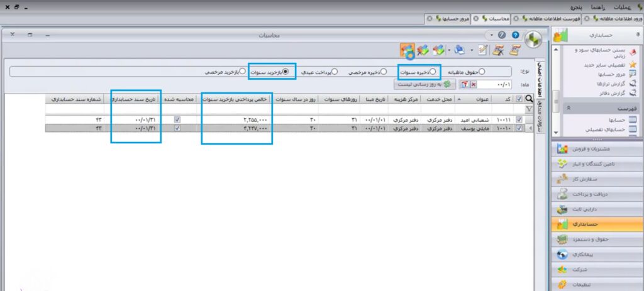Click the green cards icon with red cross

pos(423,50)
